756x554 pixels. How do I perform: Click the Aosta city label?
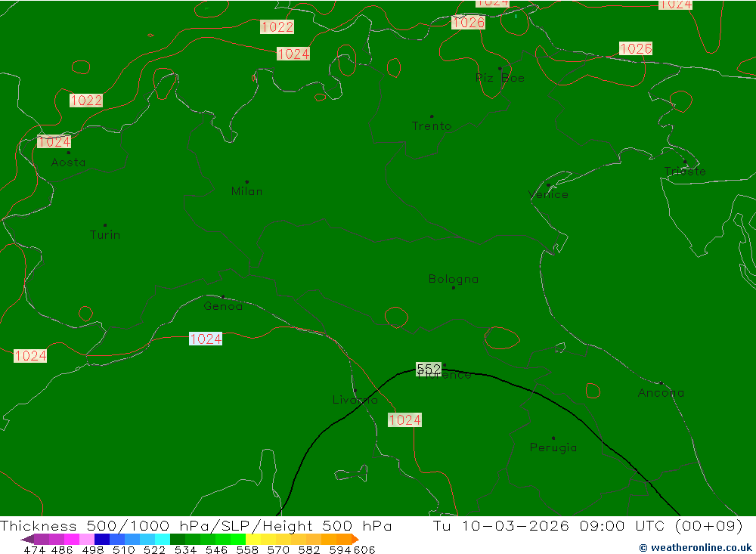point(69,162)
